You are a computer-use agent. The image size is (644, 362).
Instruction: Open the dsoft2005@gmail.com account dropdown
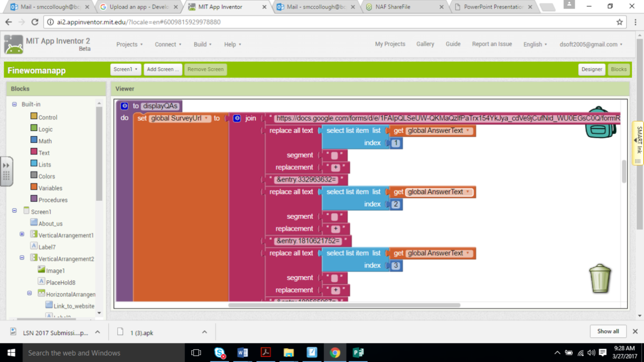click(591, 44)
